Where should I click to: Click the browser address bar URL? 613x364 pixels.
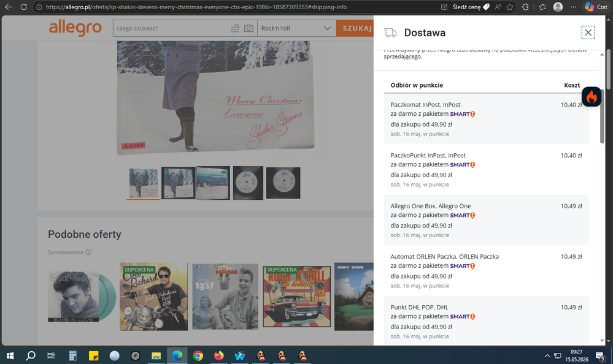pos(196,7)
